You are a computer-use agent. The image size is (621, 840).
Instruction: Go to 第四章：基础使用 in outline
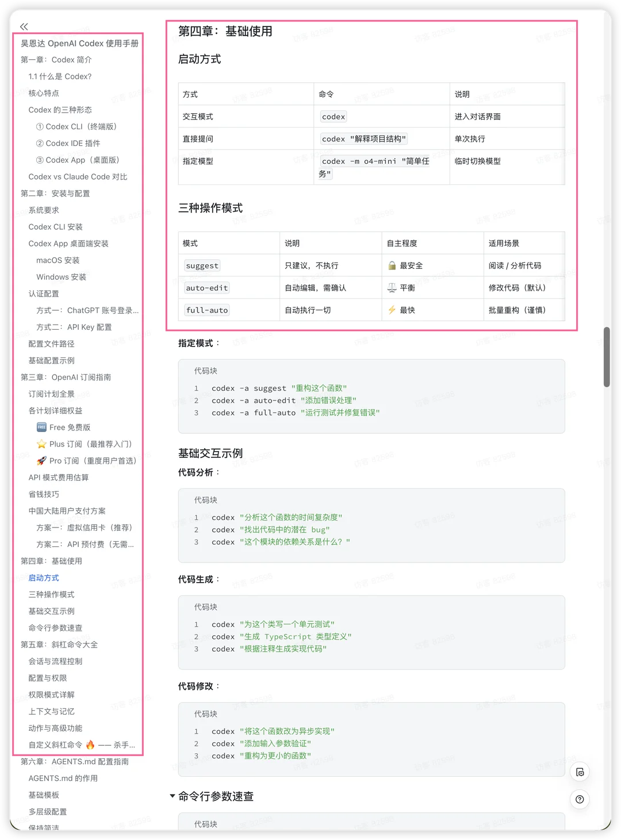pyautogui.click(x=51, y=561)
